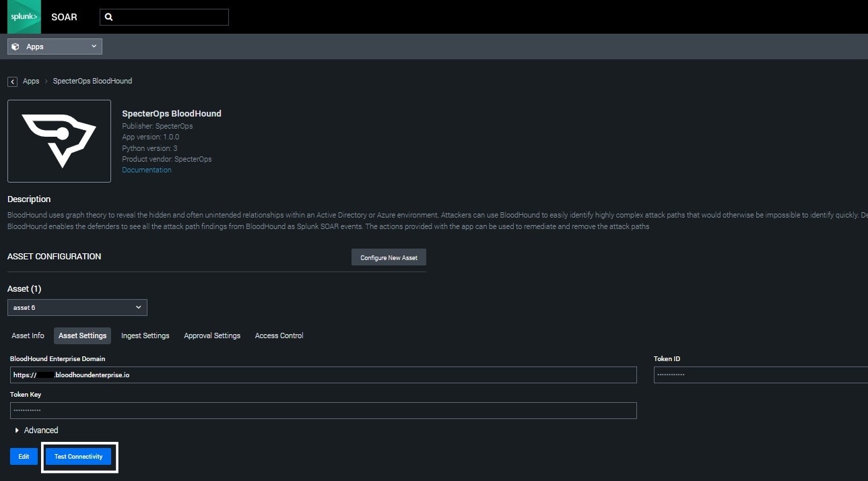Click the Splunk logo
The width and height of the screenshot is (868, 481).
pos(24,17)
